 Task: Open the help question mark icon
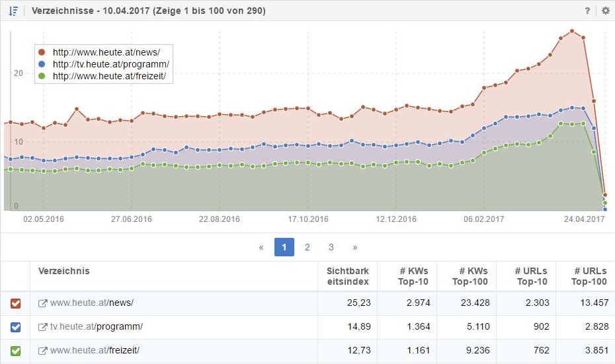pyautogui.click(x=587, y=11)
